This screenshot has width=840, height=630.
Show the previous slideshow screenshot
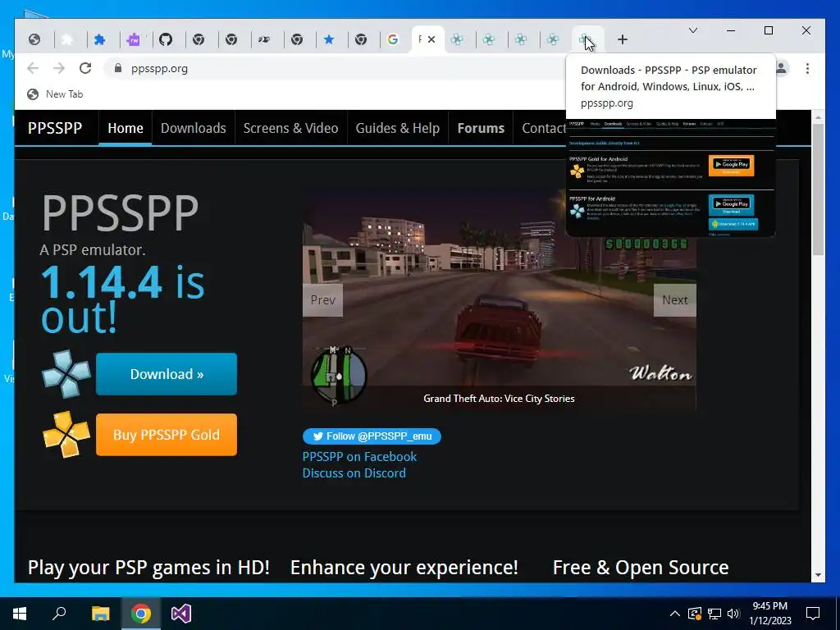[x=322, y=300]
